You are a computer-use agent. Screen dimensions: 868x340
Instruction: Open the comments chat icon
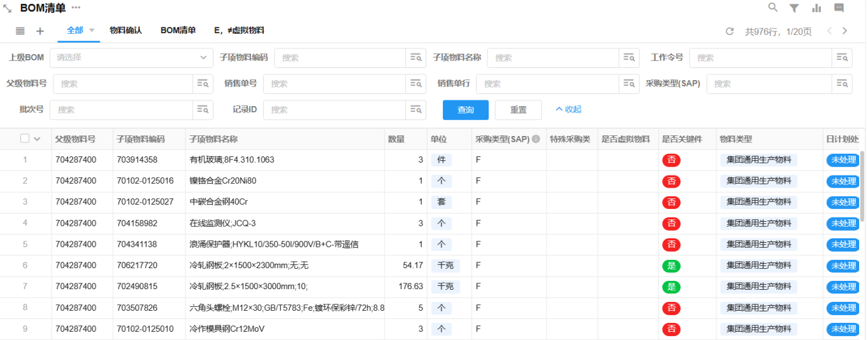[839, 8]
